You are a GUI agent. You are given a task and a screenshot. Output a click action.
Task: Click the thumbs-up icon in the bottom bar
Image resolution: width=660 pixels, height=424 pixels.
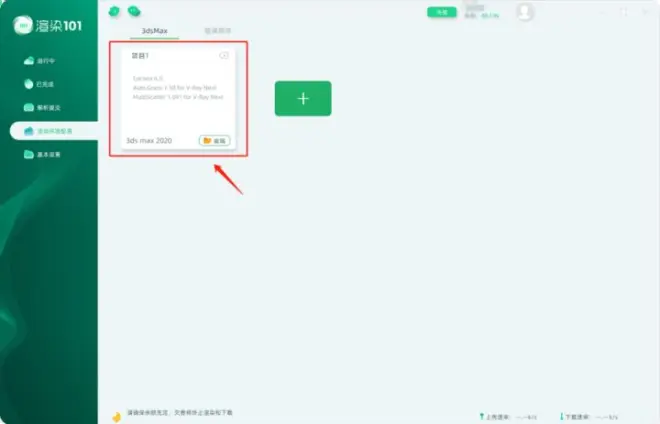pos(116,417)
